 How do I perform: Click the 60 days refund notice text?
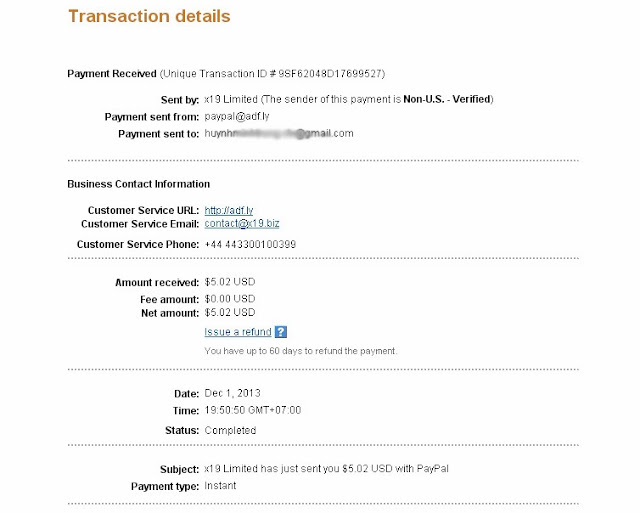coord(301,351)
